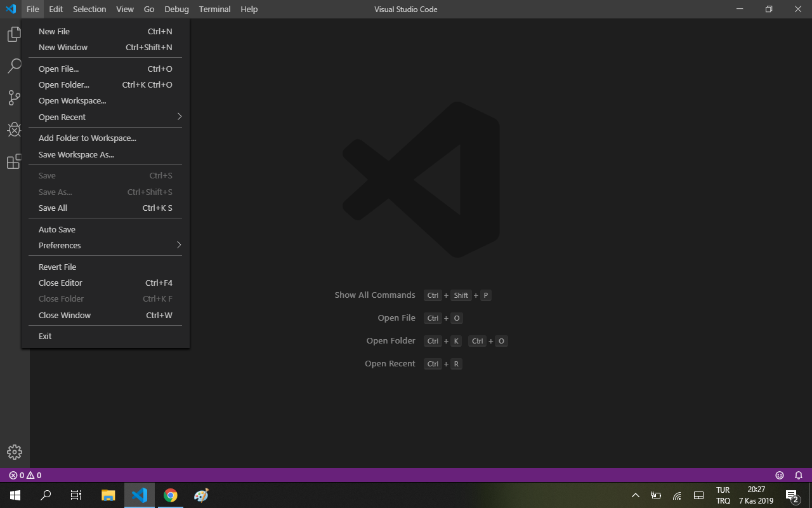This screenshot has height=508, width=812.
Task: Show hidden system tray icons
Action: click(636, 495)
